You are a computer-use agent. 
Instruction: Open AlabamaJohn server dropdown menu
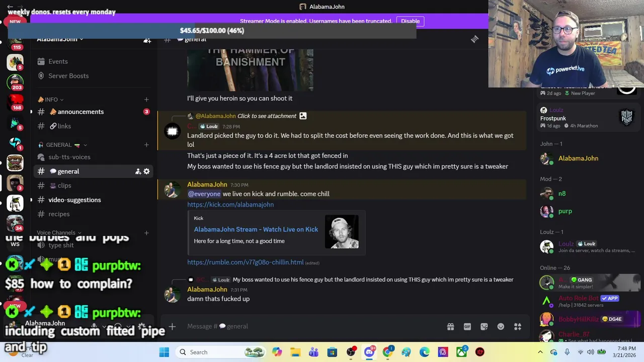pos(60,39)
